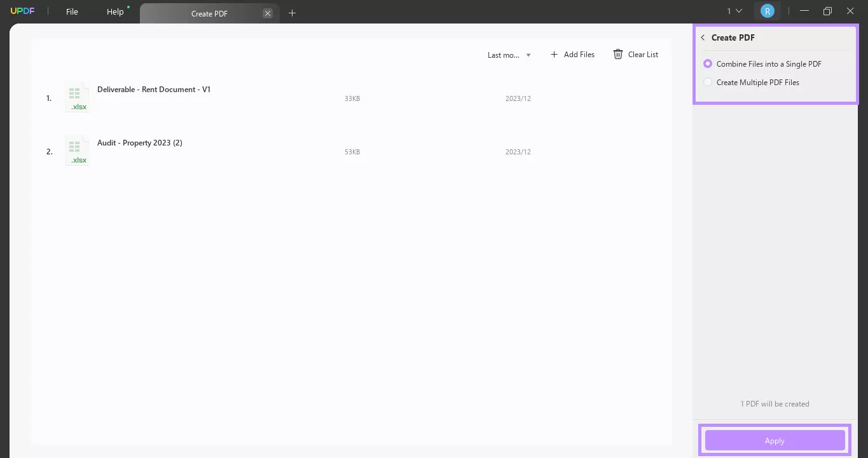The image size is (868, 458).
Task: Switch to the Create PDF tab
Action: (209, 13)
